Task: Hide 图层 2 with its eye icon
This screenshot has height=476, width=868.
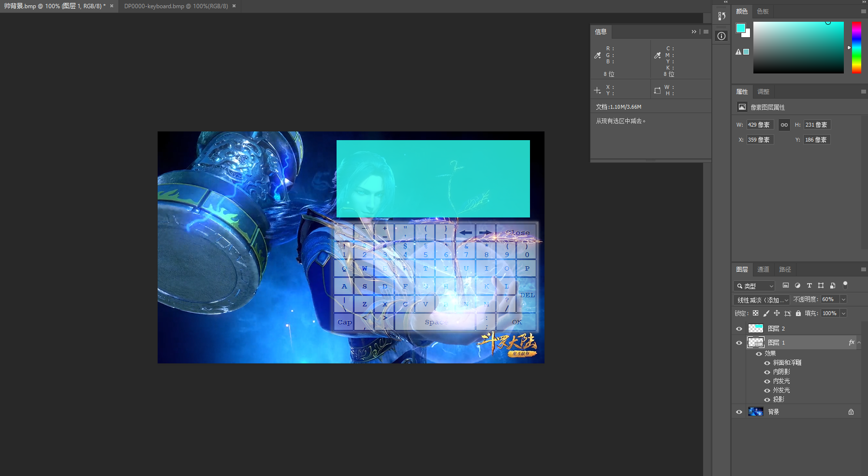Action: 739,329
